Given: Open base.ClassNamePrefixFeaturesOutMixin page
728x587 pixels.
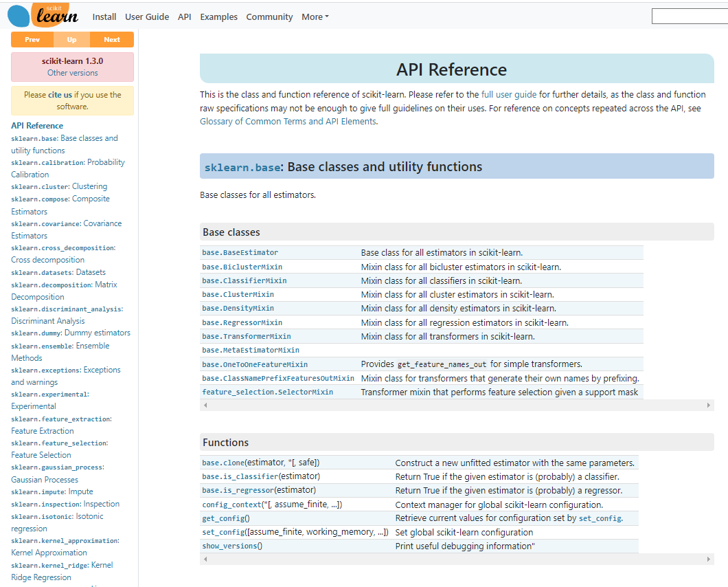Looking at the screenshot, I should (x=278, y=378).
